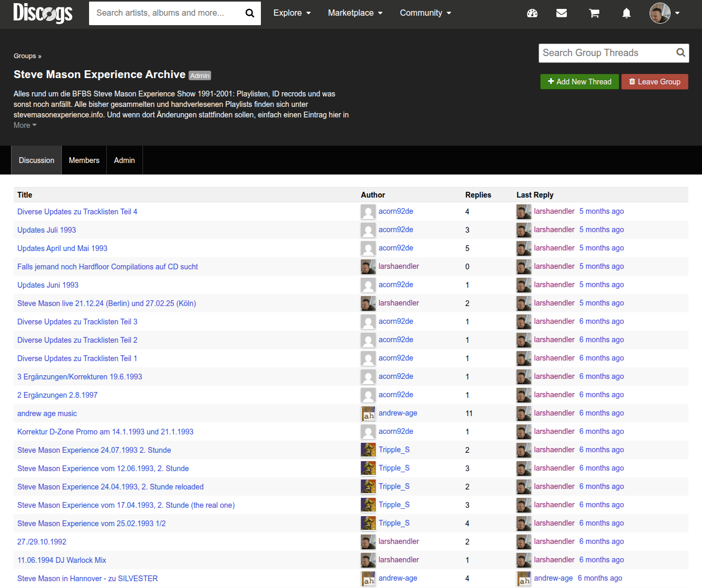Click author avatar in 11.06.1994 DJ Warlock Mix row
The image size is (702, 588).
[368, 560]
